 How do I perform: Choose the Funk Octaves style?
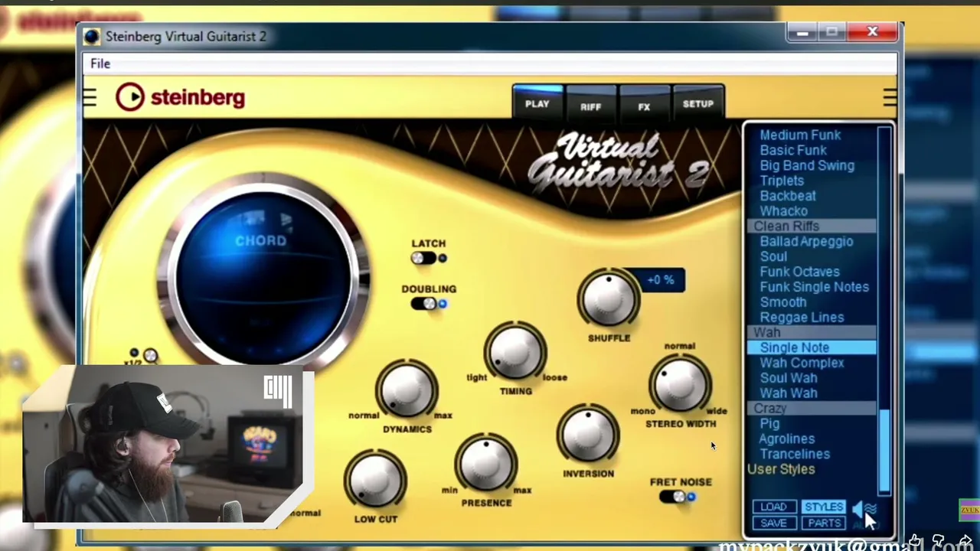(799, 272)
